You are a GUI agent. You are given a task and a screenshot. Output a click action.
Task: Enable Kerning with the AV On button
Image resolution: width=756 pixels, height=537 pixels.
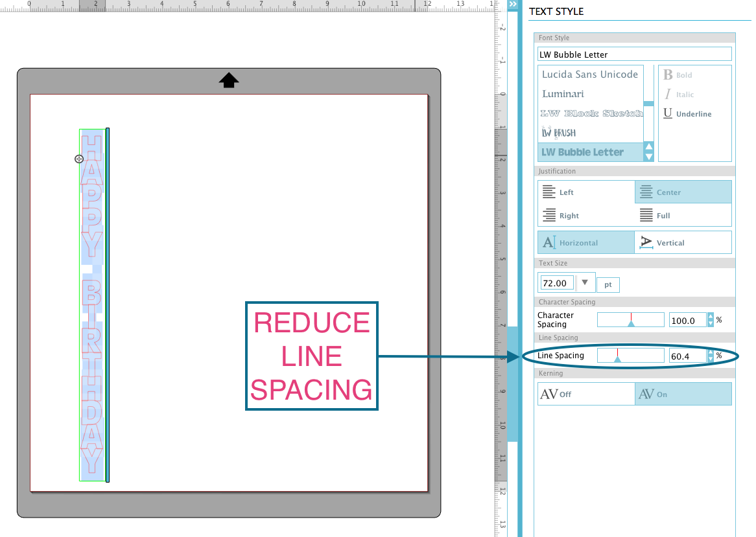(683, 393)
